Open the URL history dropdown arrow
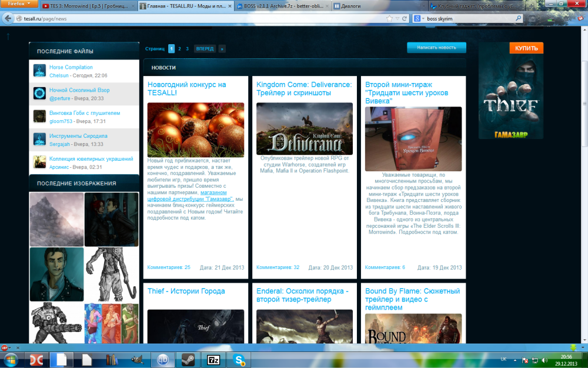 (x=397, y=18)
